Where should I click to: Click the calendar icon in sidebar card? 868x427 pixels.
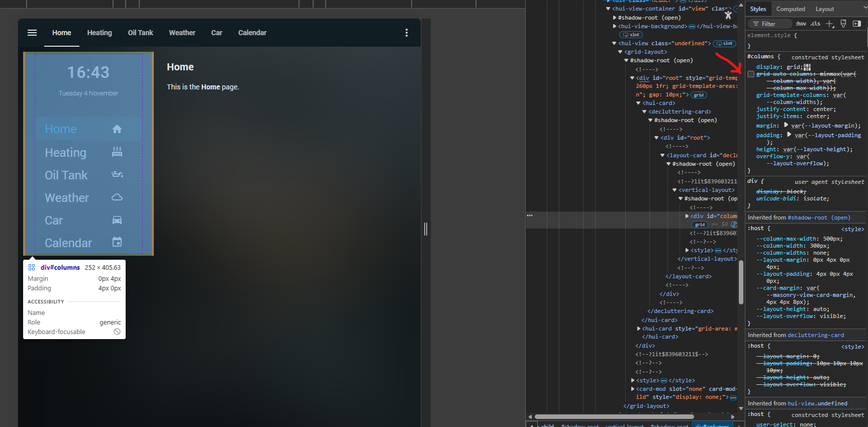117,242
